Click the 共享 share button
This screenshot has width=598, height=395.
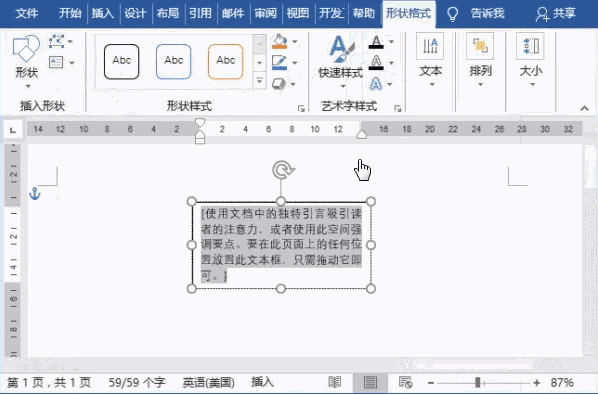coord(555,14)
